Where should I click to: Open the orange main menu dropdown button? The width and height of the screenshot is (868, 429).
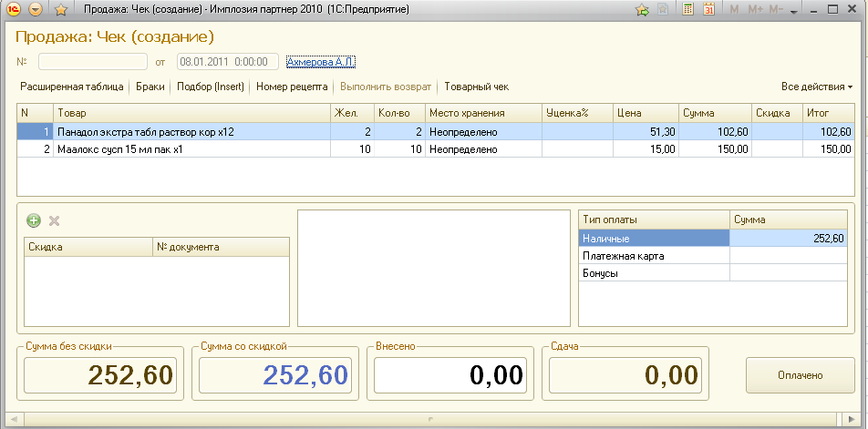(x=36, y=9)
